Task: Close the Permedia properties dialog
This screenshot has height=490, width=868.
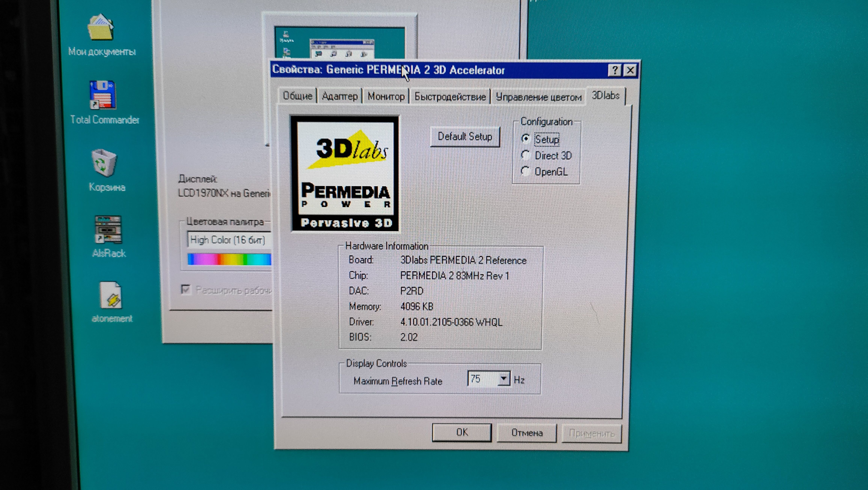Action: pyautogui.click(x=630, y=70)
